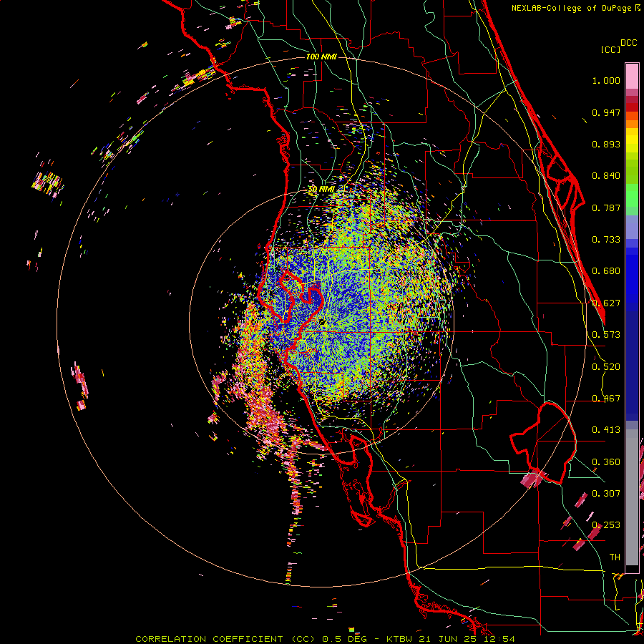Pick the gray segment of the color scale
This screenshot has height=644, width=644.
point(632,497)
